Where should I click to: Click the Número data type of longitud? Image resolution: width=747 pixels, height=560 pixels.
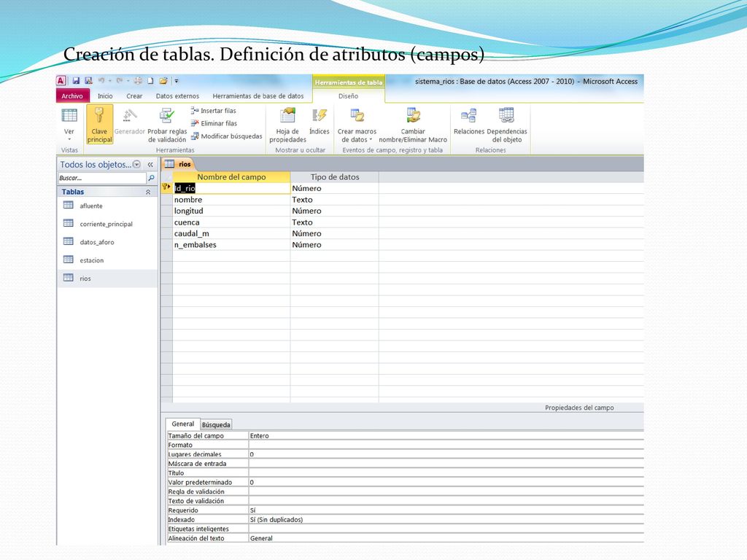[x=335, y=211]
